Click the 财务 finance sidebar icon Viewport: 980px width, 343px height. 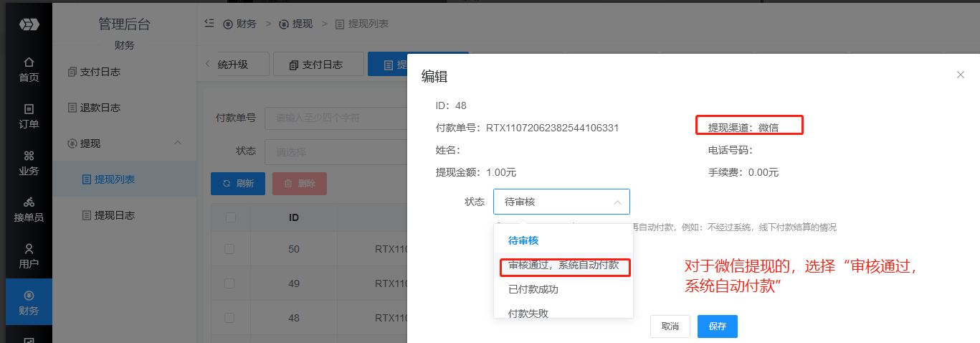29,296
